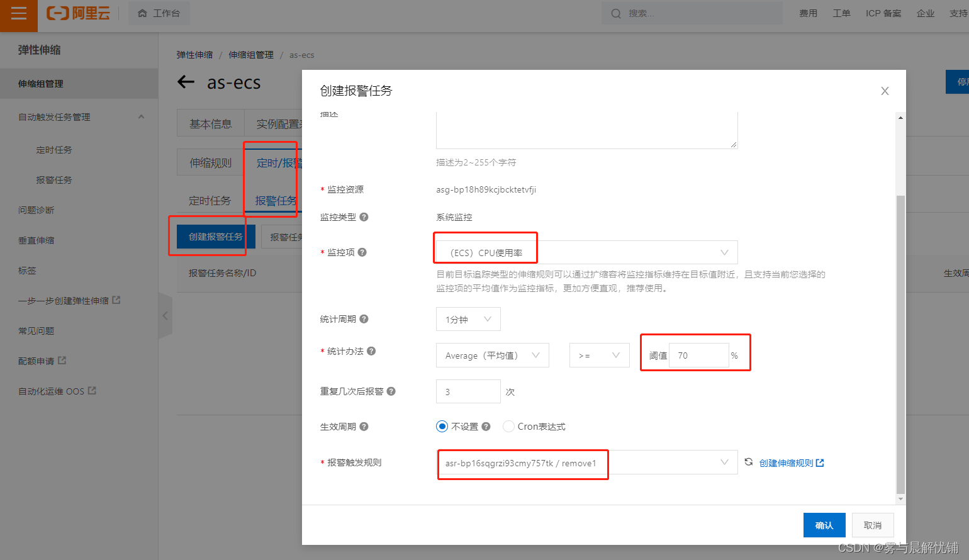Open the 监控项 CPU使用率 dropdown
The height and width of the screenshot is (560, 969).
586,252
